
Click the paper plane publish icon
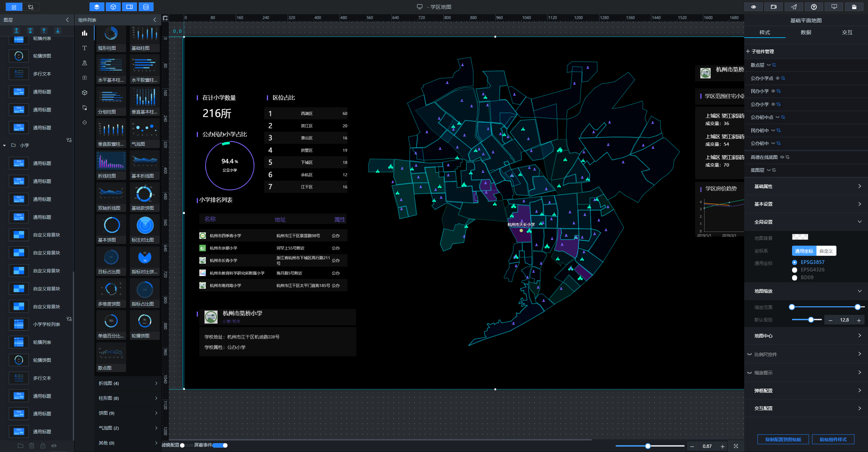794,7
